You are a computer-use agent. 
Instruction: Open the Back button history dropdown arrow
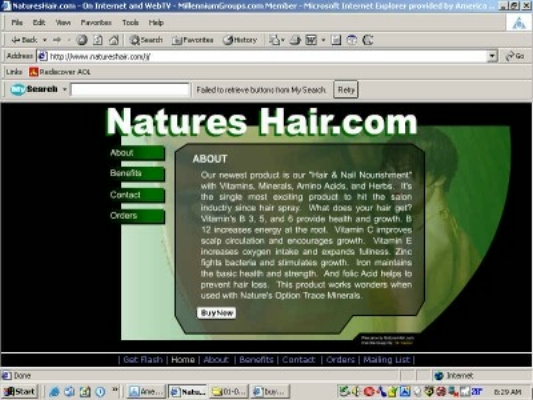[45, 40]
